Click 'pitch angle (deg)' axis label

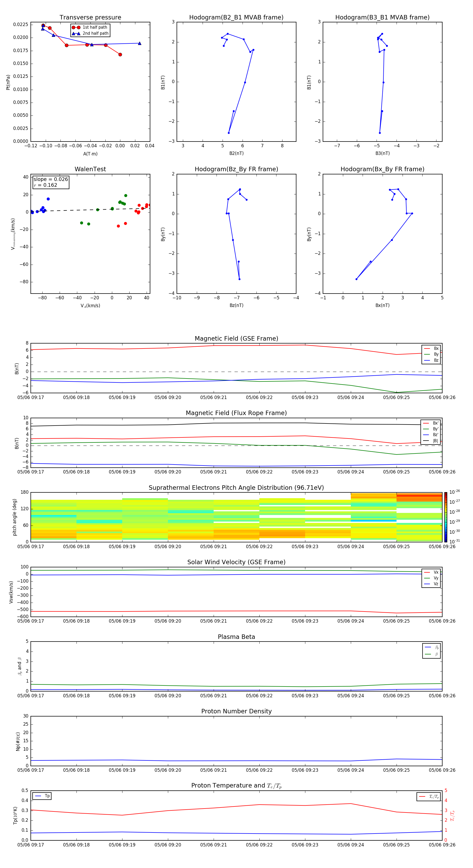tap(14, 517)
